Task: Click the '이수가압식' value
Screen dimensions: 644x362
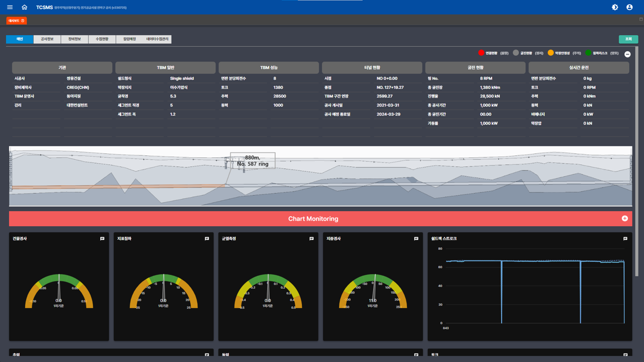Action: (x=179, y=87)
